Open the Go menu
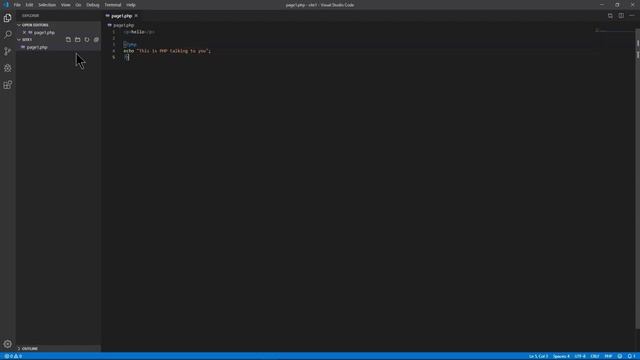640x360 pixels. coord(78,5)
